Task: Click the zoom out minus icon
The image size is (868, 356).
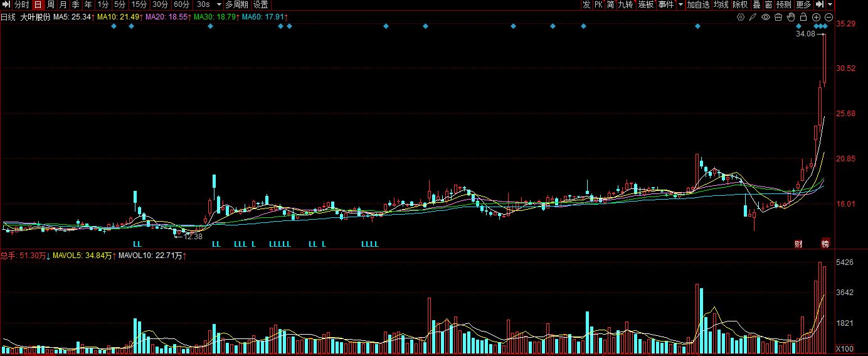Action: [x=828, y=17]
